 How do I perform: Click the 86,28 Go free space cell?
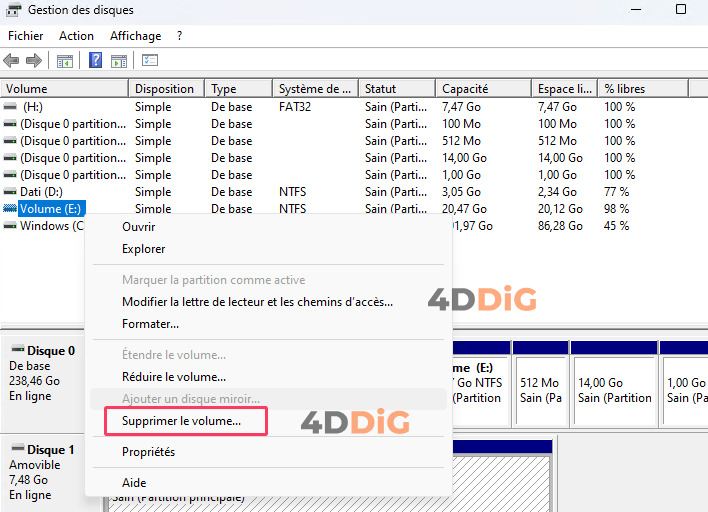click(560, 226)
